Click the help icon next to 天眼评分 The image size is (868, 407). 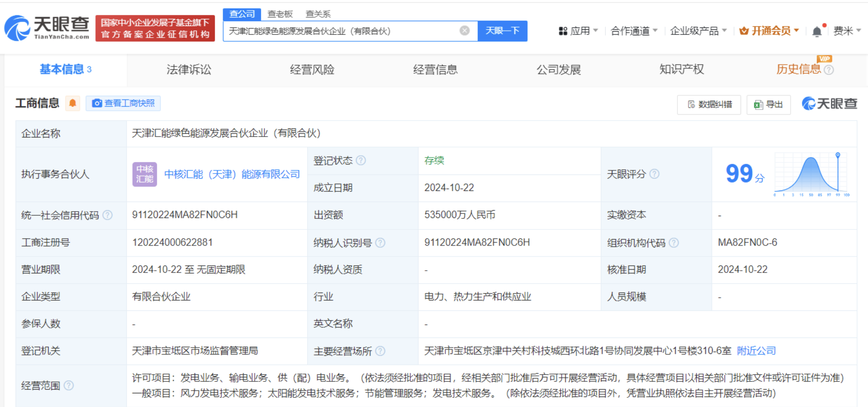coord(654,174)
